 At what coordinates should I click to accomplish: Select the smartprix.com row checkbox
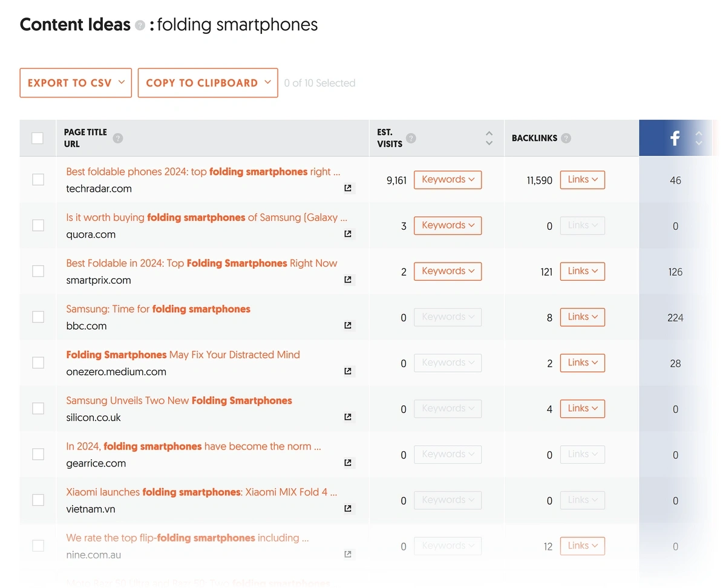coord(38,271)
